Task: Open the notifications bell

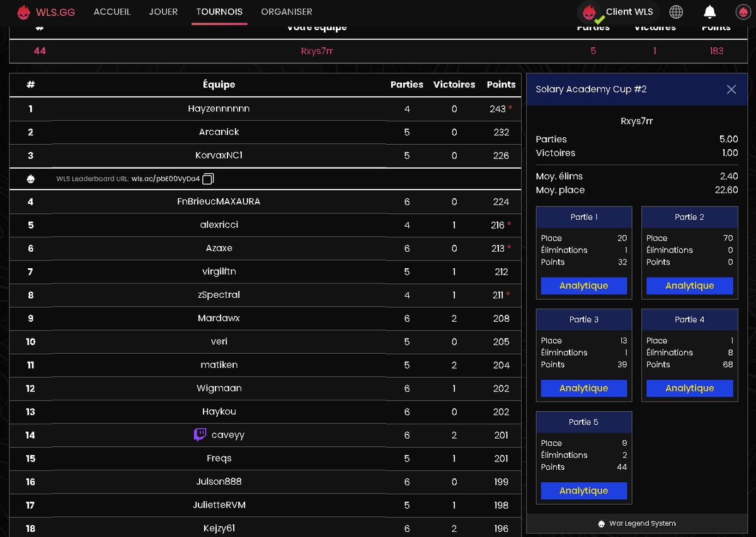Action: coord(710,12)
